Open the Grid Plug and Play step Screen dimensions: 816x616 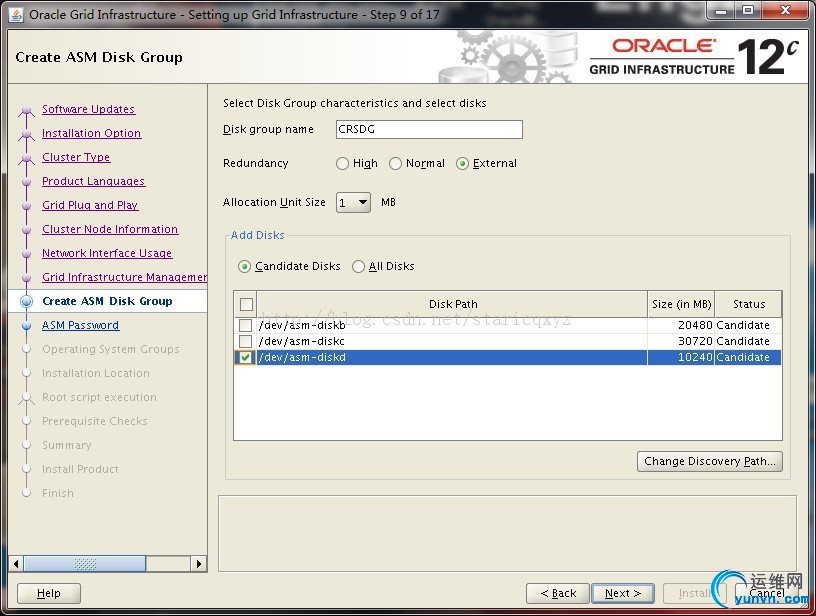[x=90, y=205]
